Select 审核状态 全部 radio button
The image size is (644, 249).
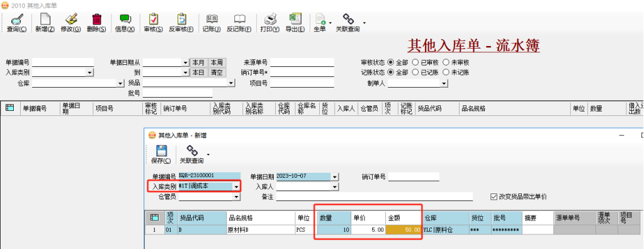[x=390, y=62]
